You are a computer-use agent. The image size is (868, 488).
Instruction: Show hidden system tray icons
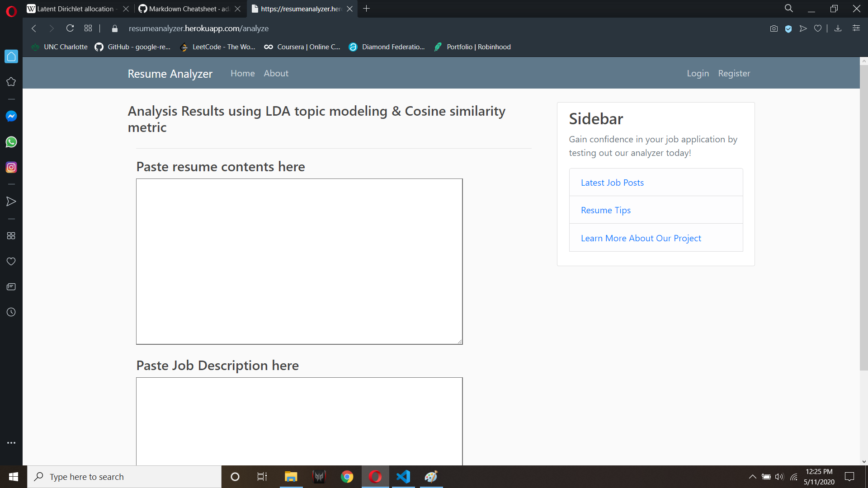(x=752, y=477)
